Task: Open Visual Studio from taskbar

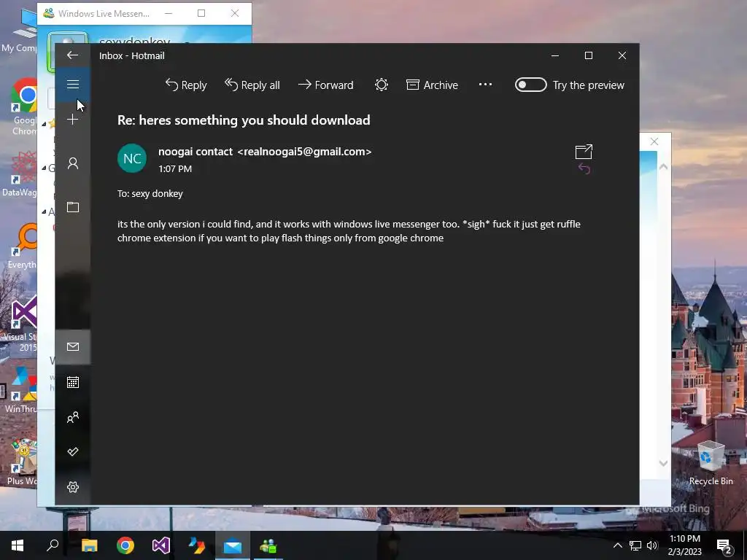Action: [161, 545]
